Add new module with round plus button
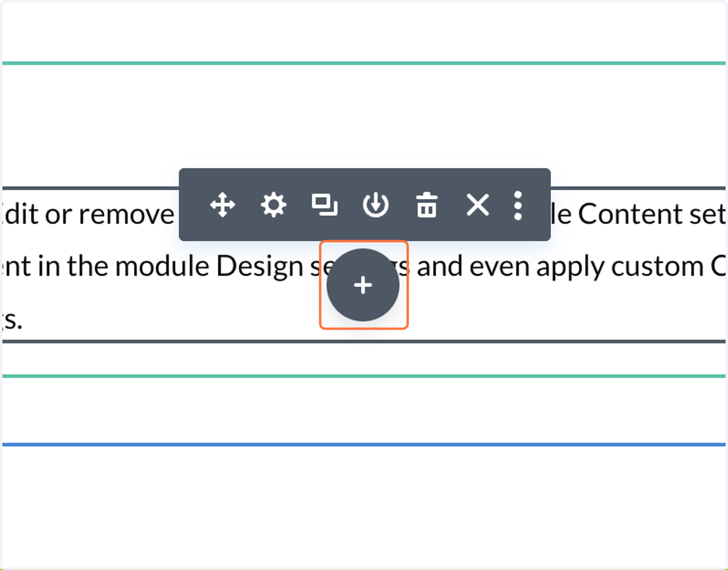 (x=363, y=285)
